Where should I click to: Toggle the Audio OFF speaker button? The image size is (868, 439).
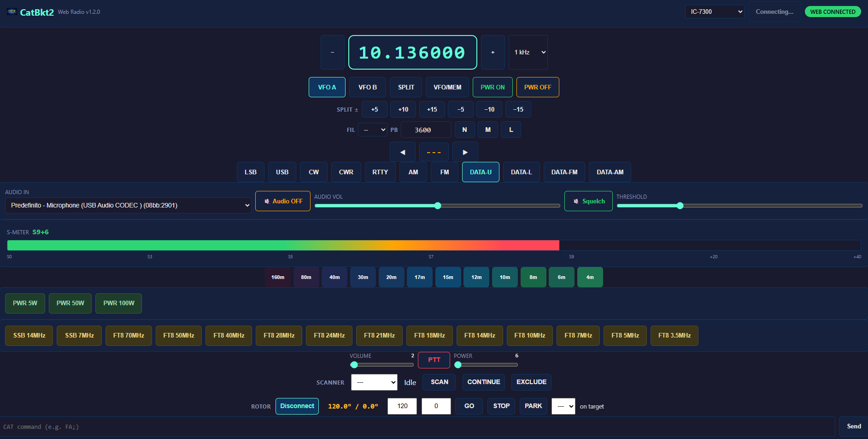(283, 201)
